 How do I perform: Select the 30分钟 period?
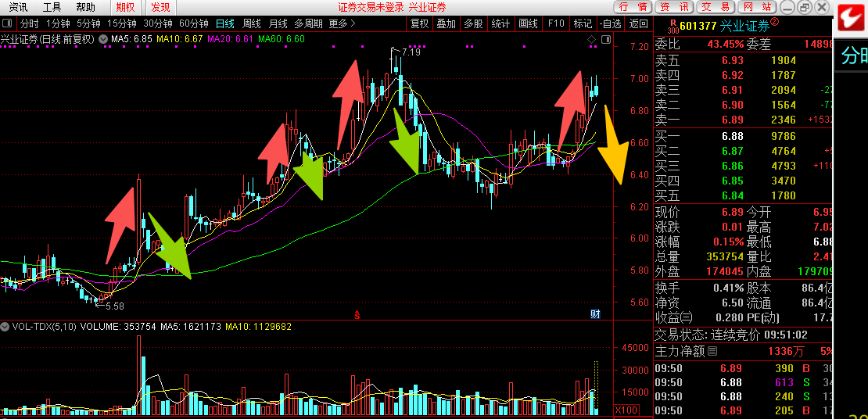[x=158, y=23]
